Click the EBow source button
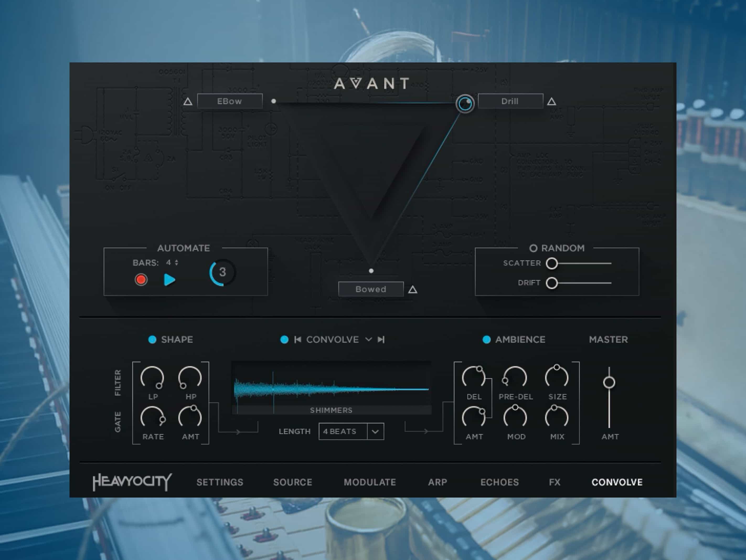The height and width of the screenshot is (560, 746). pyautogui.click(x=230, y=101)
